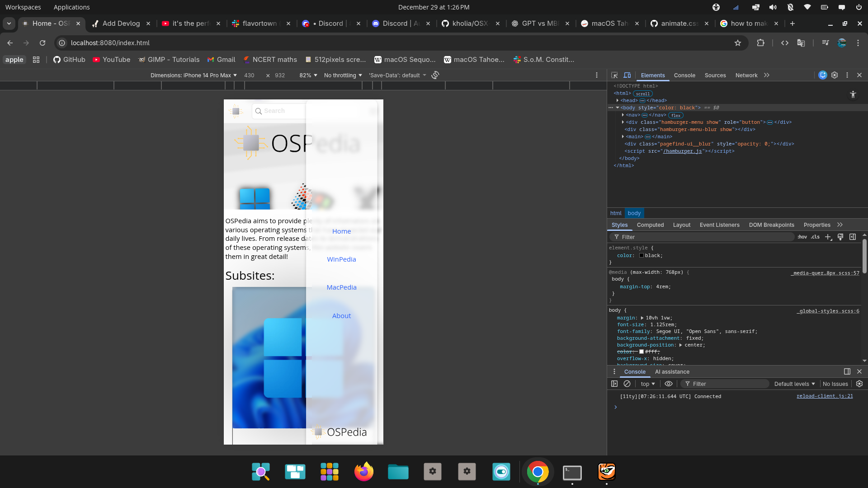Toggle the device toolbar icon
Screen dimensions: 868x488
(627, 75)
